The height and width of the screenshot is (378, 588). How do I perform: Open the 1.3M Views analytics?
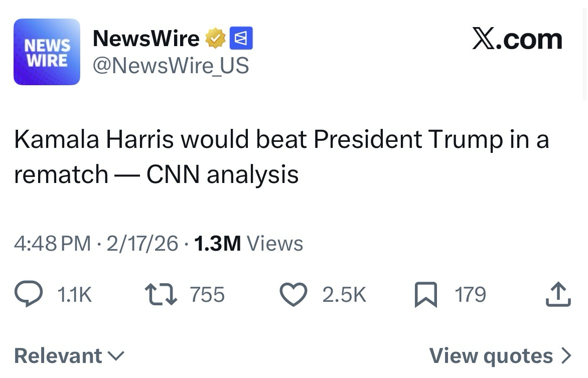[x=248, y=244]
